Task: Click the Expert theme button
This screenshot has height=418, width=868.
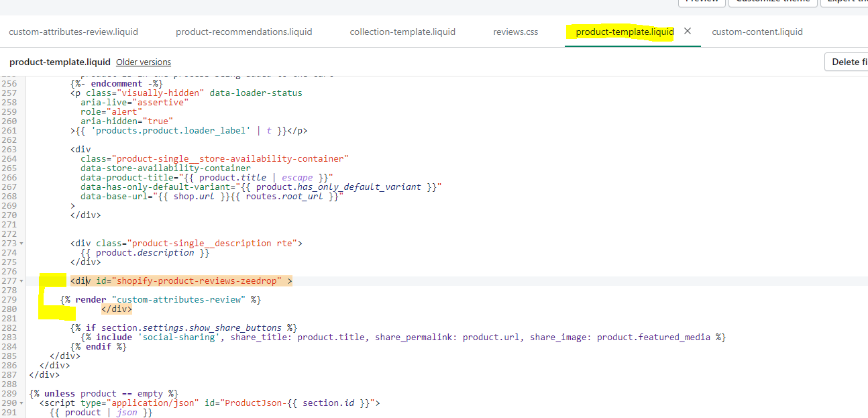Action: click(x=845, y=2)
